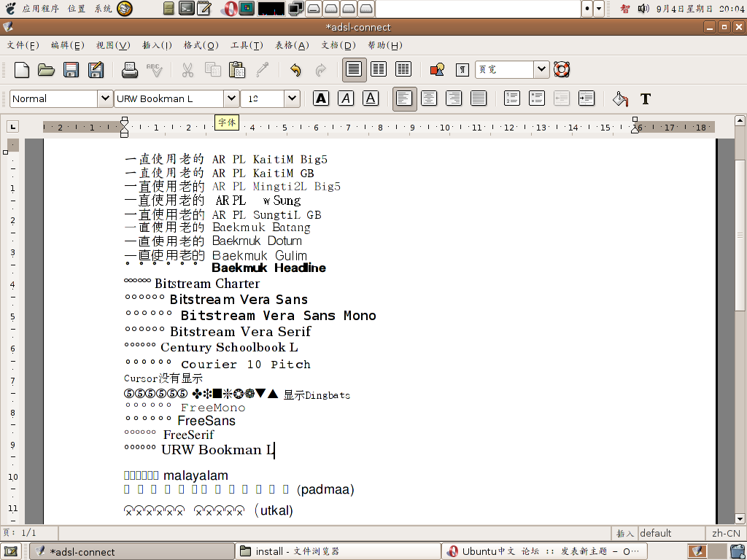Open the terminal launcher in top panel
This screenshot has width=747, height=560.
coord(186,8)
